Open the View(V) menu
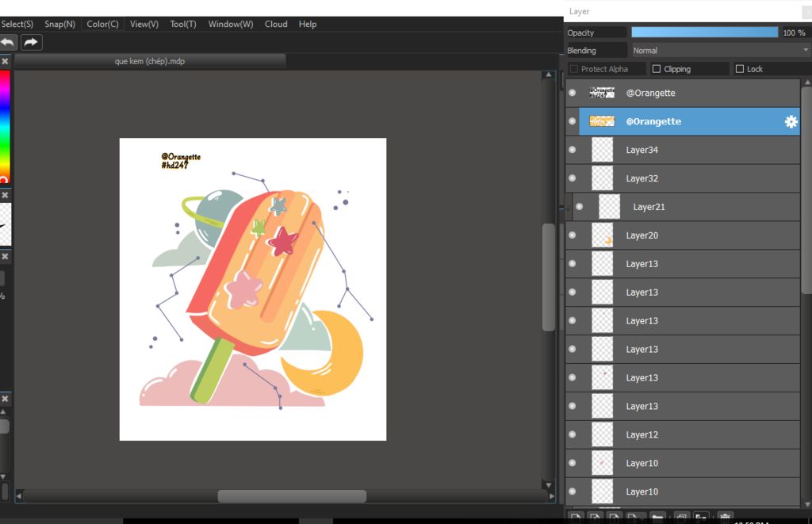 coord(144,24)
